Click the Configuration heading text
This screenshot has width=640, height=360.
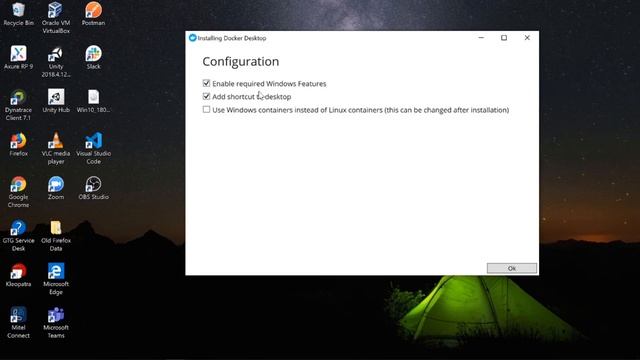tap(241, 62)
